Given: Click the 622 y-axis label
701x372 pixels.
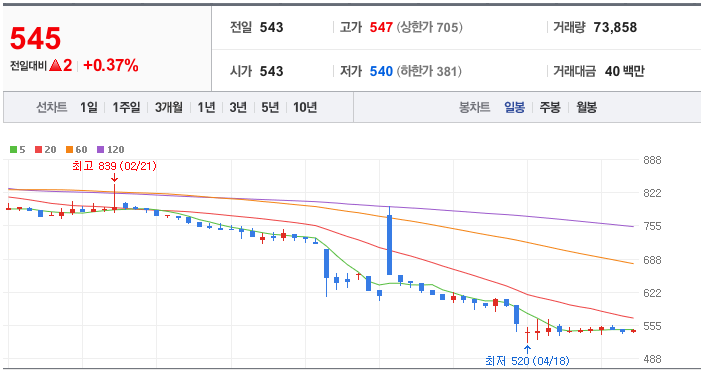Looking at the screenshot, I should point(652,293).
